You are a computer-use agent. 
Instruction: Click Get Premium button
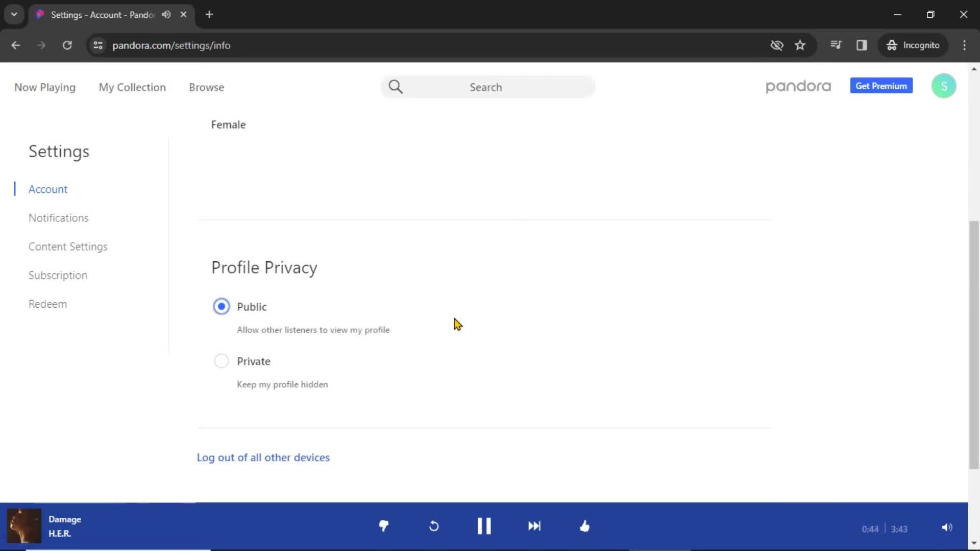pyautogui.click(x=881, y=86)
